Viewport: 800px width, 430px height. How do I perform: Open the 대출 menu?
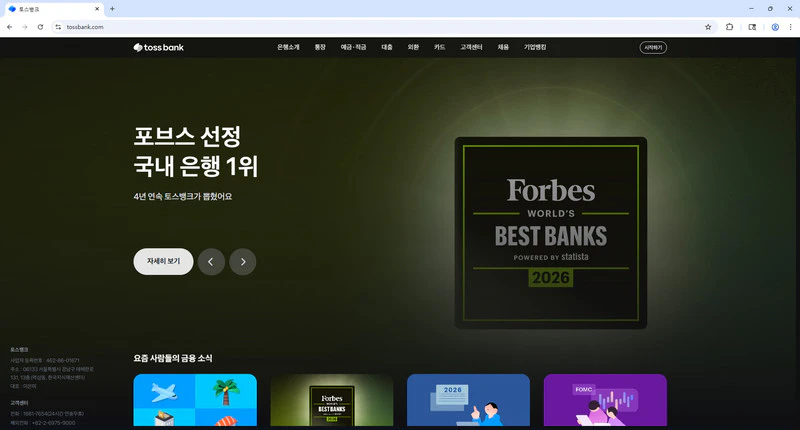tap(387, 47)
